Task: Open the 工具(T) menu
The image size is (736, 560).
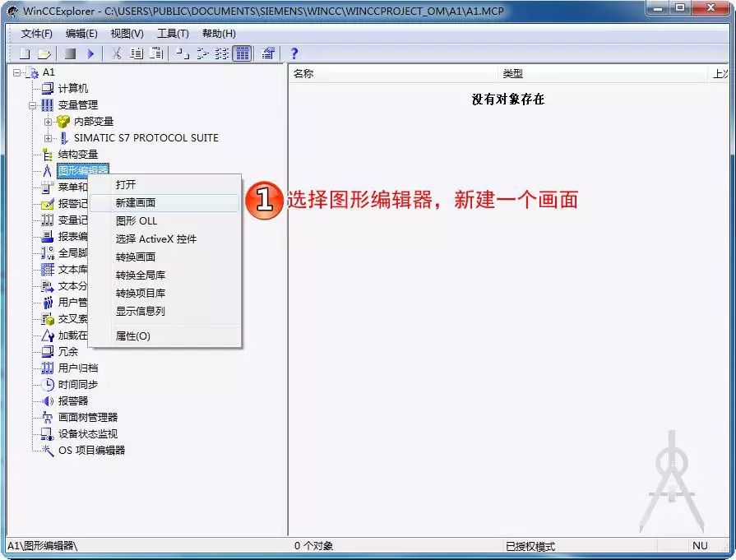Action: point(173,34)
